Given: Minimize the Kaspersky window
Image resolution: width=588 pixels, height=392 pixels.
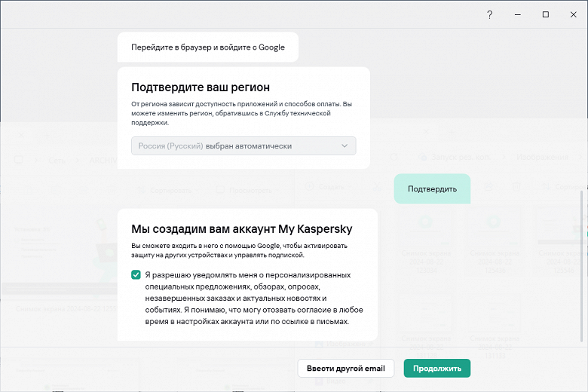Looking at the screenshot, I should tap(518, 14).
